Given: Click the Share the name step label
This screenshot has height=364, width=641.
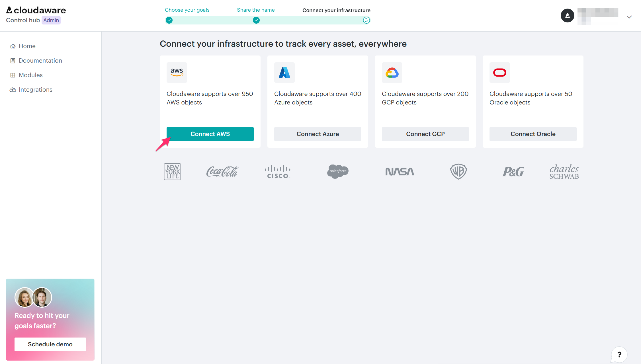Looking at the screenshot, I should (255, 10).
